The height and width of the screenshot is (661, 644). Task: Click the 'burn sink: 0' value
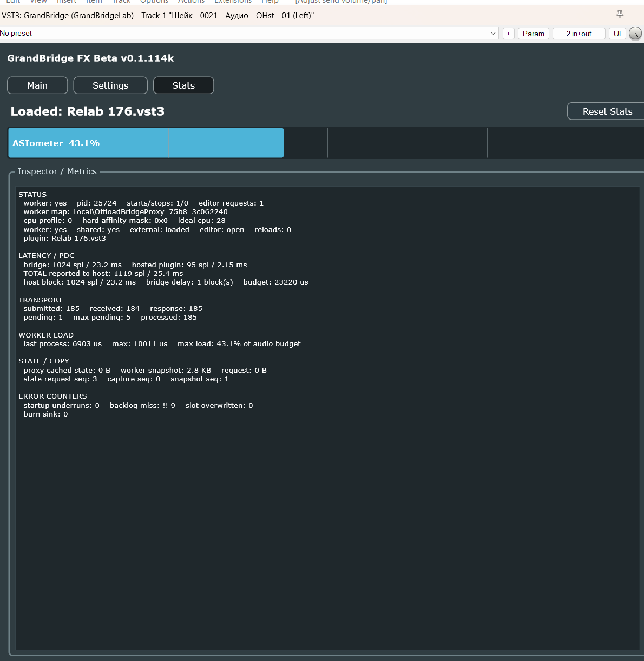tap(45, 414)
